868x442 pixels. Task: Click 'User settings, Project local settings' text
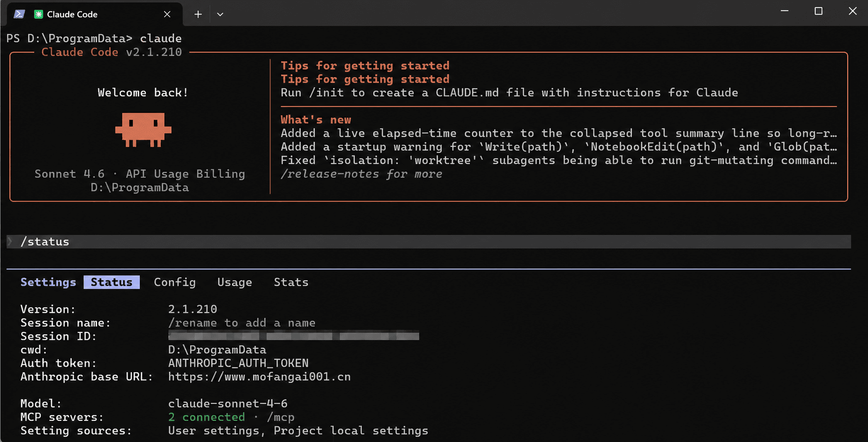tap(298, 431)
